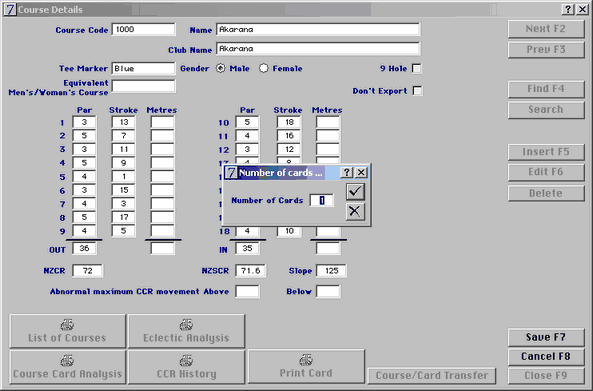Click the CCR History printer button
The width and height of the screenshot is (593, 391).
[186, 367]
